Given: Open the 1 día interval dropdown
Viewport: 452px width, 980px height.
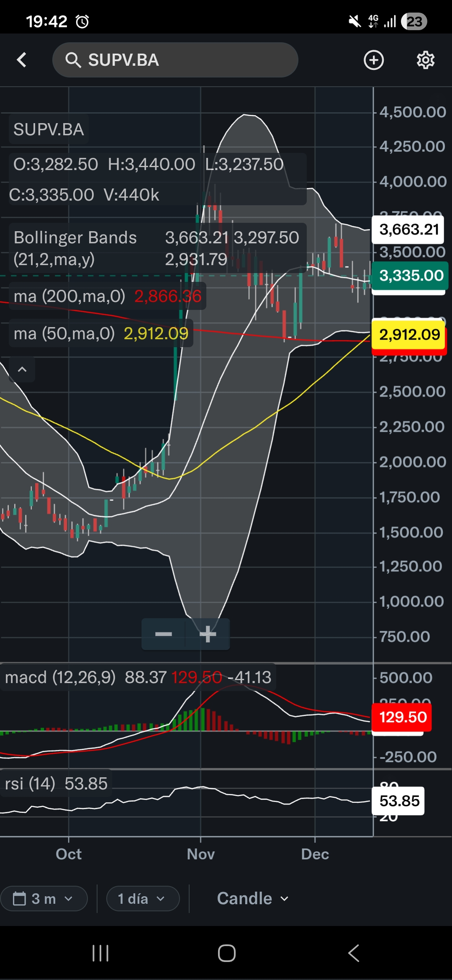Looking at the screenshot, I should point(143,898).
